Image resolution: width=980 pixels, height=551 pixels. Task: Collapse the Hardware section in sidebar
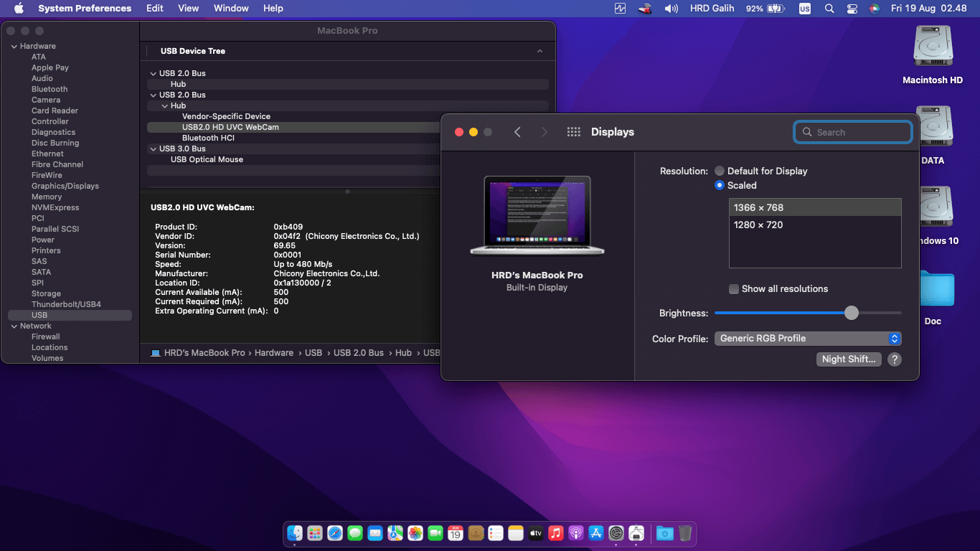tap(14, 46)
